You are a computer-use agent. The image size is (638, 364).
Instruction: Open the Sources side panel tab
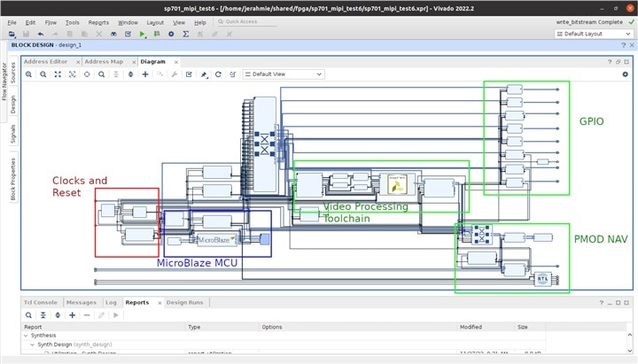pos(13,74)
